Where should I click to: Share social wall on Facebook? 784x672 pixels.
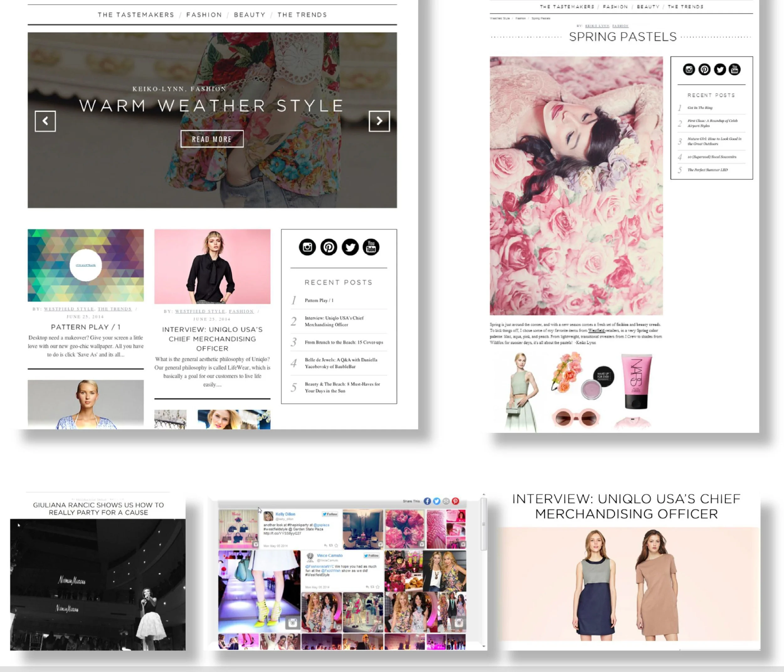coord(427,501)
